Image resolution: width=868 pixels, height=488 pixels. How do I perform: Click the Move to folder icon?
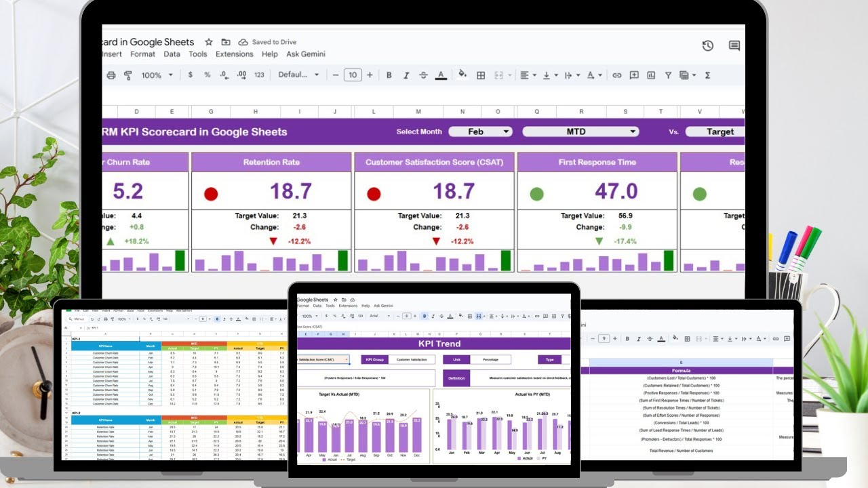(x=226, y=42)
